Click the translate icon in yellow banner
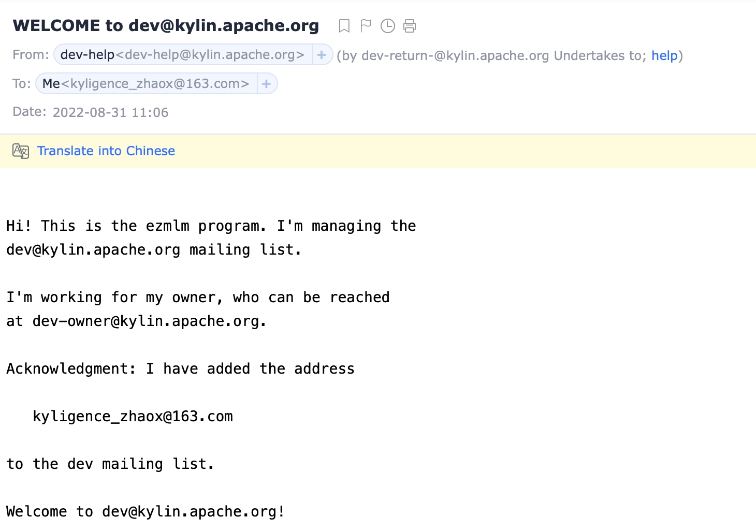This screenshot has height=532, width=756. pyautogui.click(x=21, y=151)
